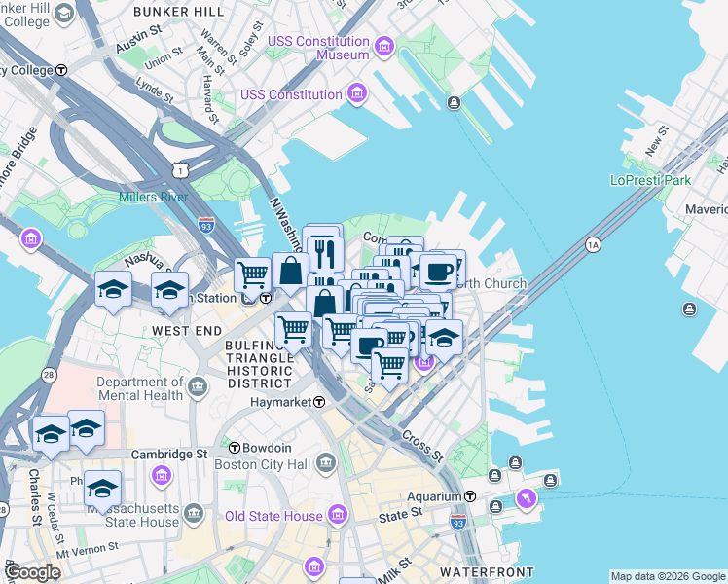Click the fork and knife restaurant marker
This screenshot has height=584, width=728.
pyautogui.click(x=325, y=254)
